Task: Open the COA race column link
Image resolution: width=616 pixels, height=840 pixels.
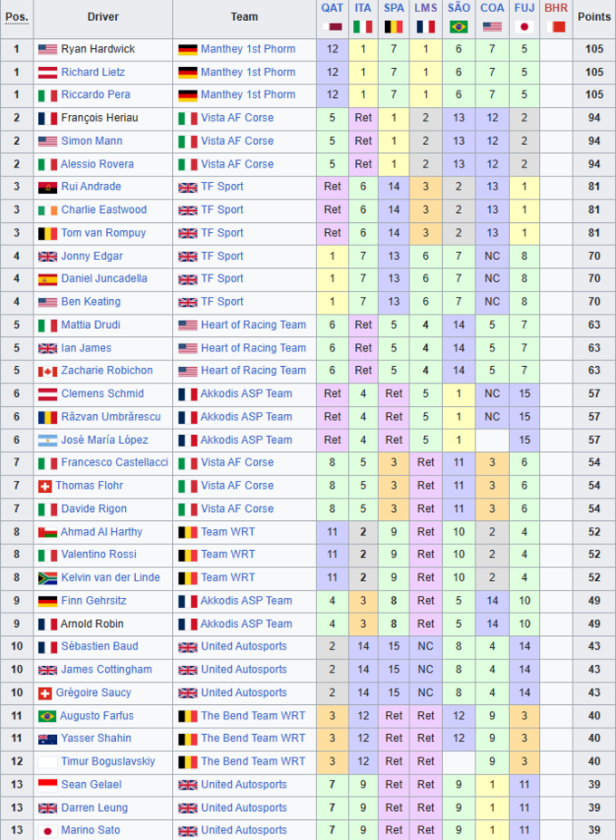Action: click(492, 7)
